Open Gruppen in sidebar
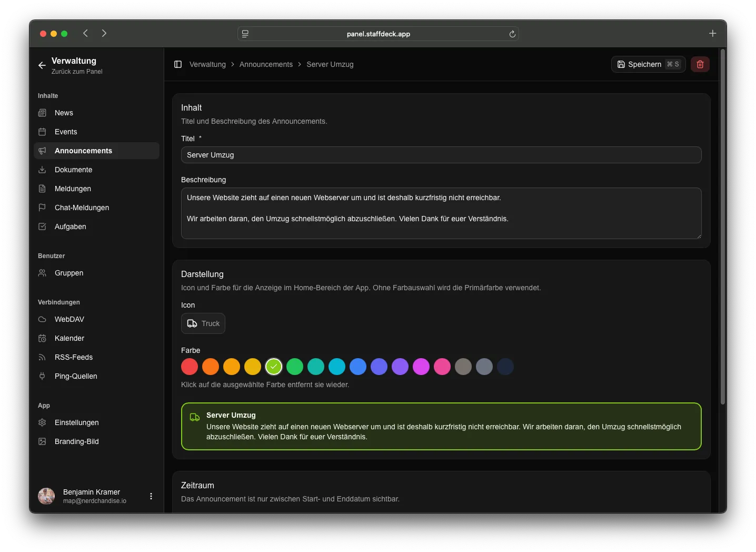Image resolution: width=756 pixels, height=552 pixels. pyautogui.click(x=96, y=273)
